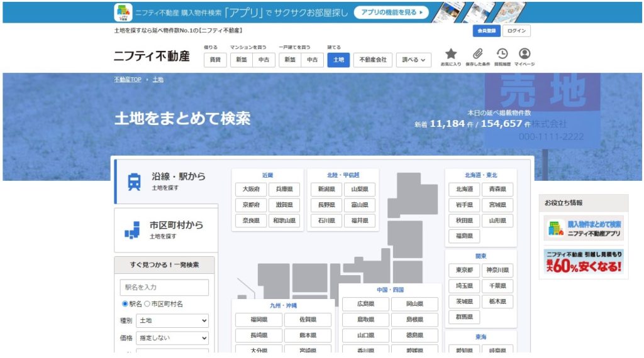This screenshot has height=358, width=644.
Task: Click the app icon in top banner
Action: 123,13
